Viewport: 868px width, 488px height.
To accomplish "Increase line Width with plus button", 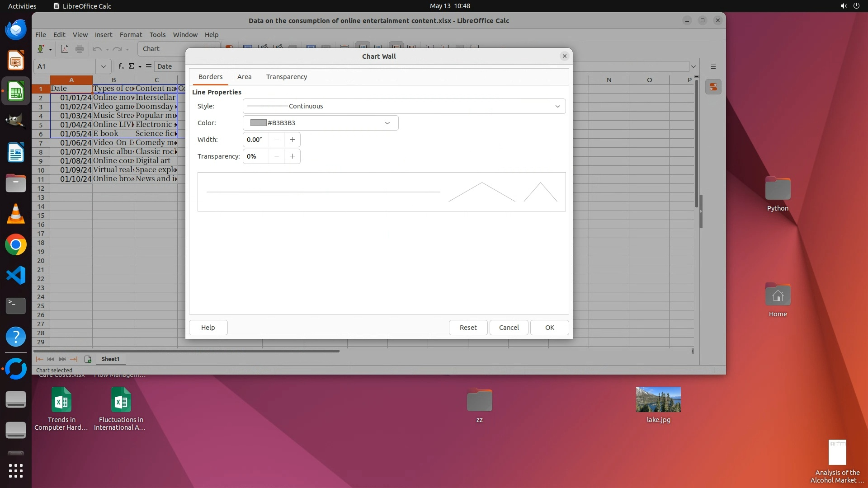I will 292,140.
